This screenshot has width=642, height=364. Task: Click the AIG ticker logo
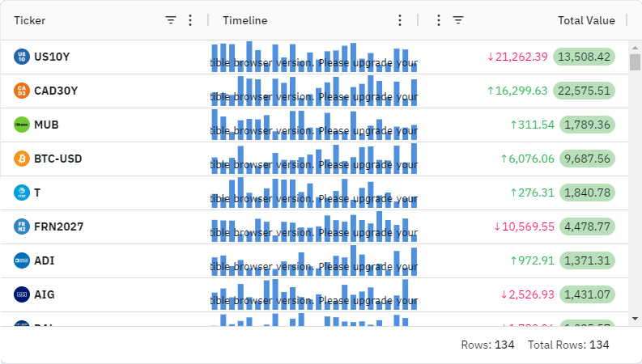(22, 294)
